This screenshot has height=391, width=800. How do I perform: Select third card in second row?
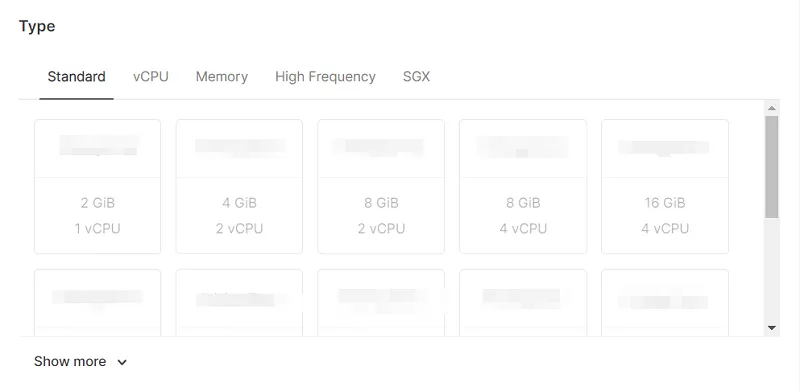[x=381, y=303]
